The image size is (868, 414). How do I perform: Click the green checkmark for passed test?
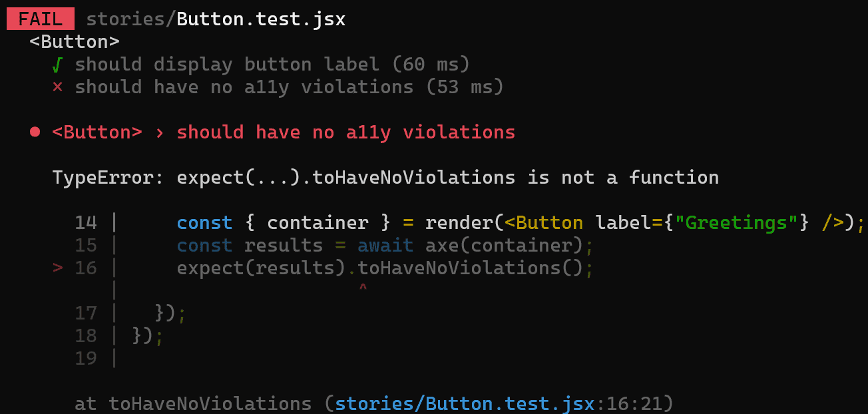[58, 65]
